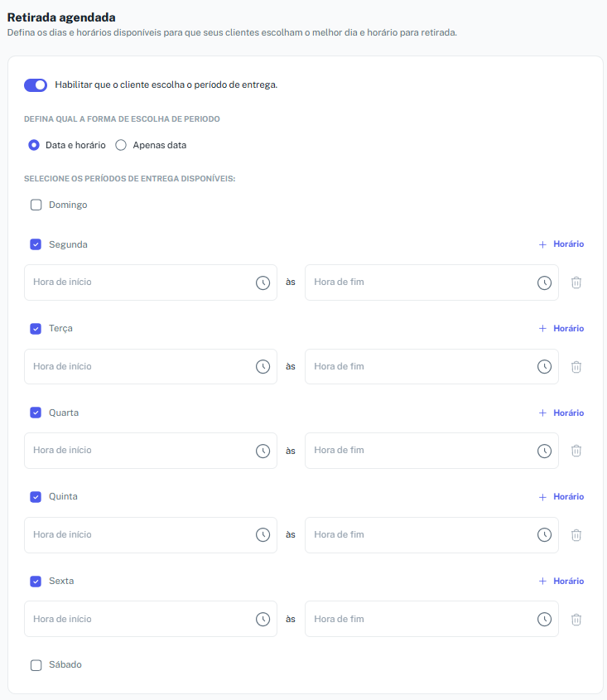Delete the Sexta time slot with trash icon
Screen dimensions: 607x700
point(576,619)
